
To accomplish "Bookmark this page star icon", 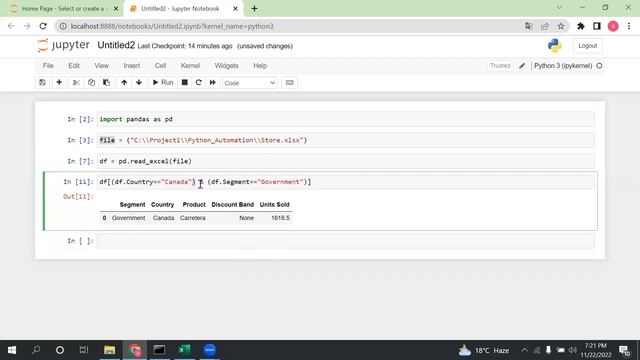I will click(561, 26).
